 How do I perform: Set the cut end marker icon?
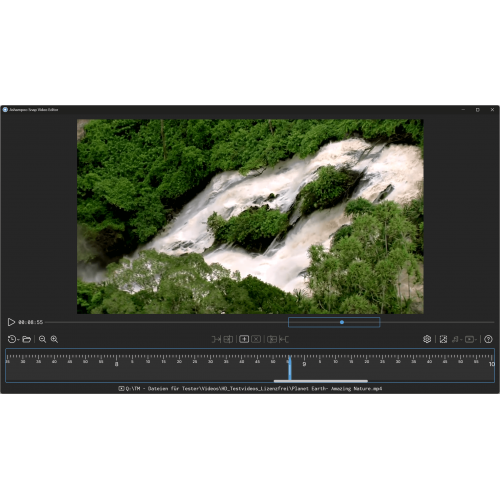point(284,339)
